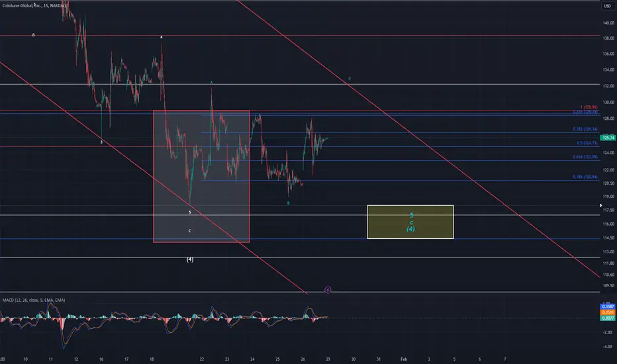Open the USD currency selector
The height and width of the screenshot is (364, 617).
point(608,6)
